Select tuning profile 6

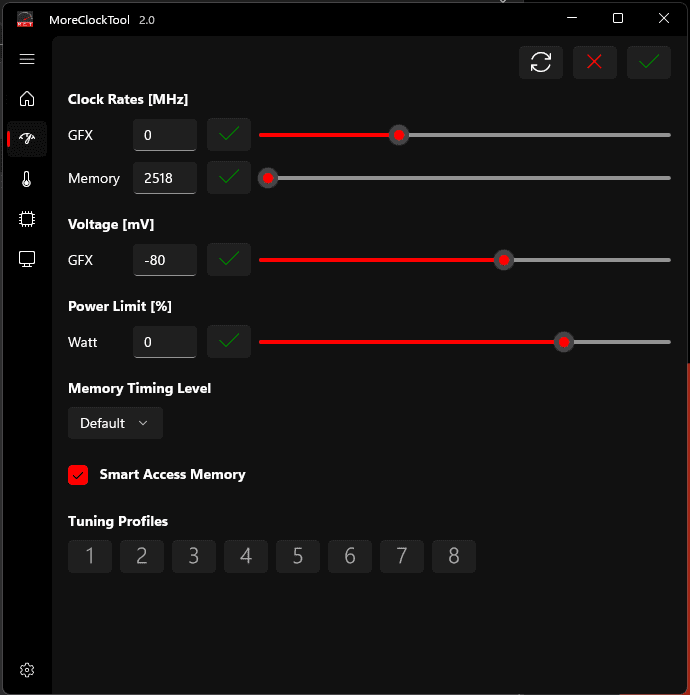coord(350,556)
